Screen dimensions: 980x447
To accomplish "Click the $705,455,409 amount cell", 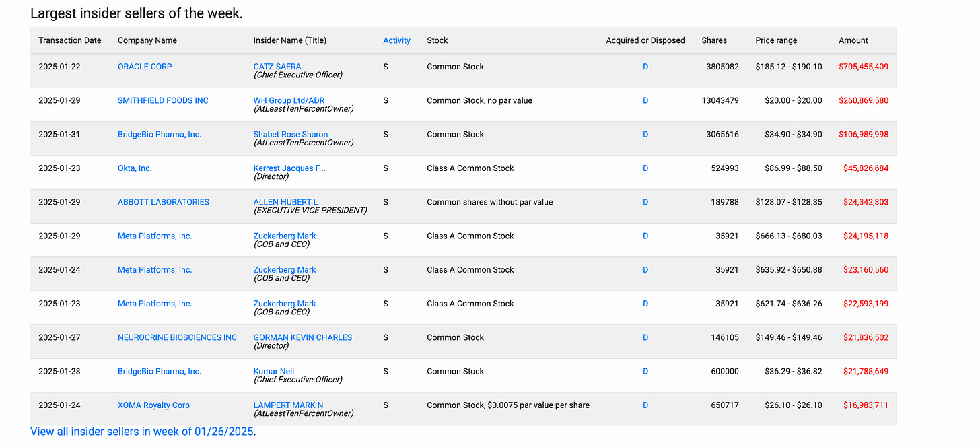I will [864, 67].
